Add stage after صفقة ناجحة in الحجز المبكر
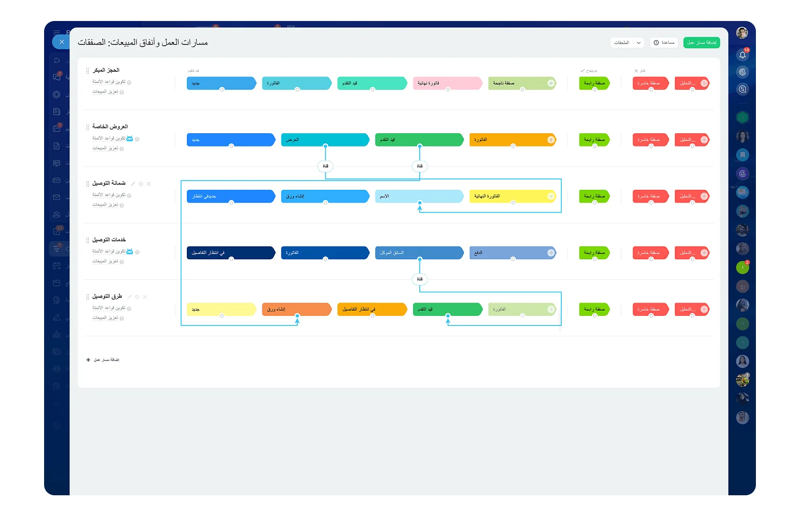 click(551, 83)
